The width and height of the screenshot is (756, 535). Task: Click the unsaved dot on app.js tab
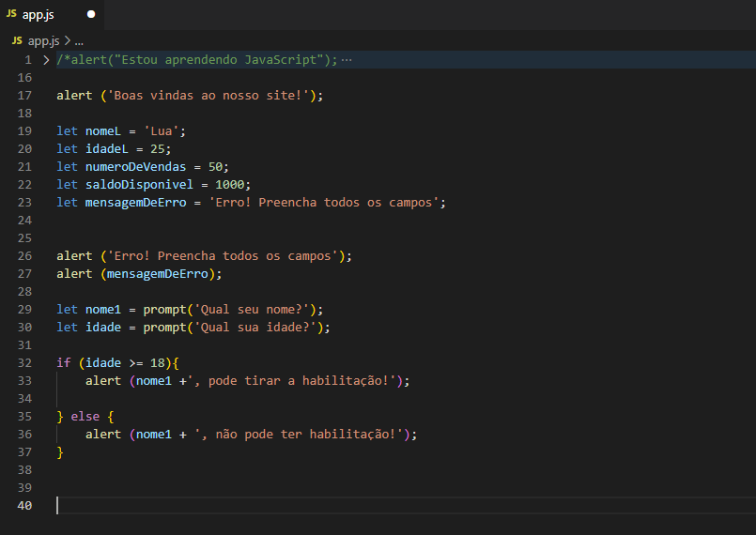pos(91,14)
